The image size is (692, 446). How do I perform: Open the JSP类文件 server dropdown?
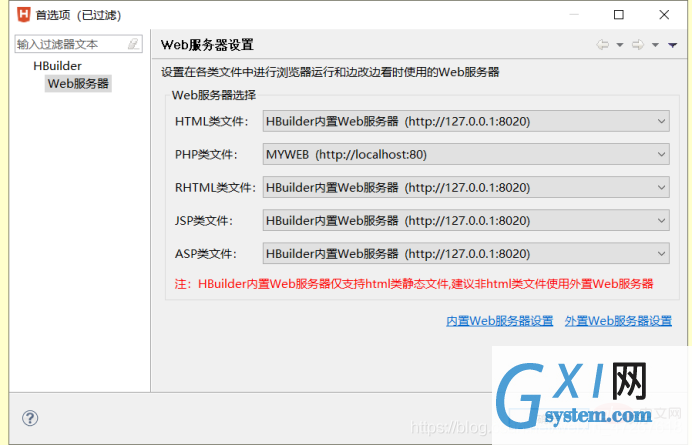pyautogui.click(x=466, y=221)
